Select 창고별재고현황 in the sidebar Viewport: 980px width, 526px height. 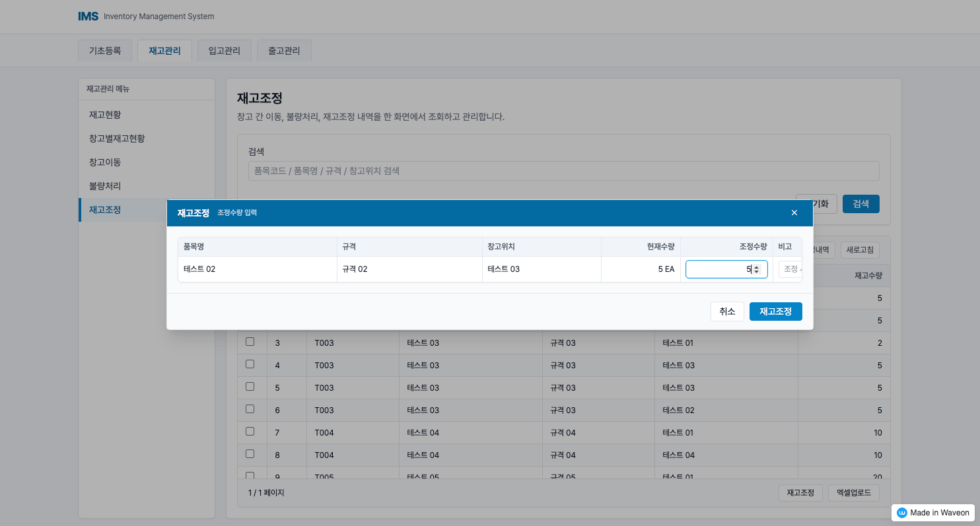tap(117, 139)
